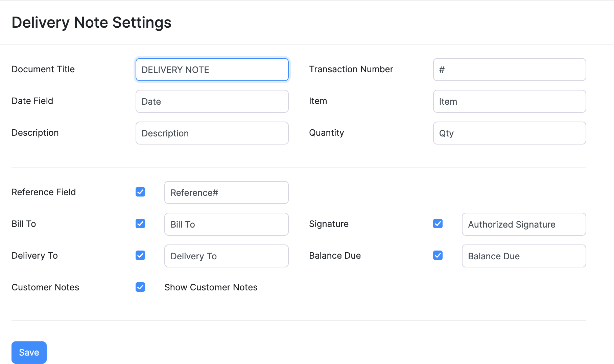614x364 pixels.
Task: Toggle the Reference Field checkbox
Action: pyautogui.click(x=140, y=192)
